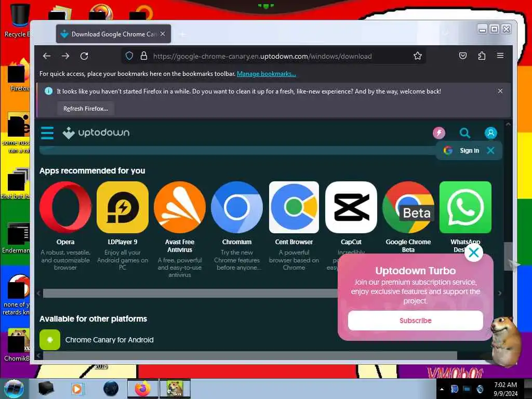This screenshot has width=532, height=399.
Task: Select the WhatsApp Desktop app icon
Action: [x=465, y=207]
